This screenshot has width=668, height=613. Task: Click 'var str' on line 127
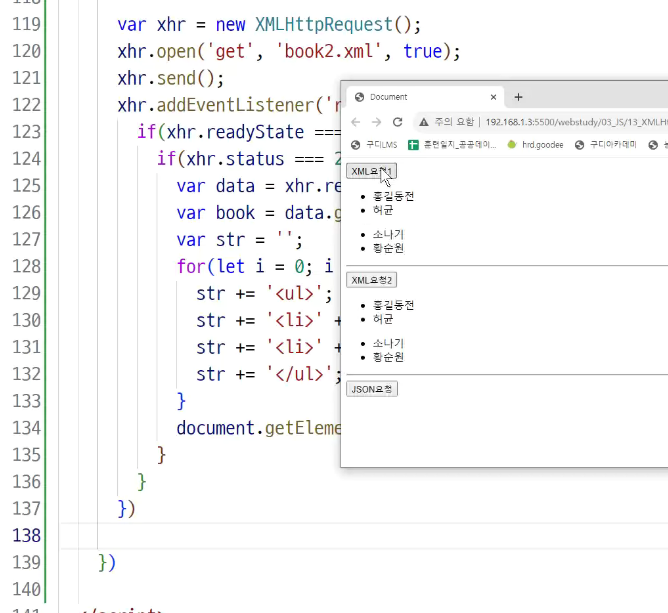point(211,240)
